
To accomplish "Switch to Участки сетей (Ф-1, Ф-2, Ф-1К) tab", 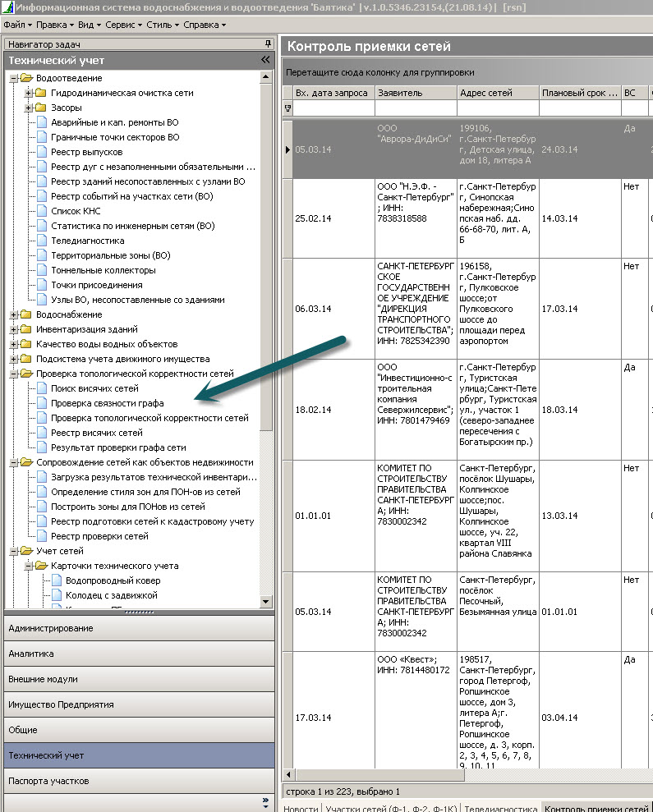I will click(391, 808).
